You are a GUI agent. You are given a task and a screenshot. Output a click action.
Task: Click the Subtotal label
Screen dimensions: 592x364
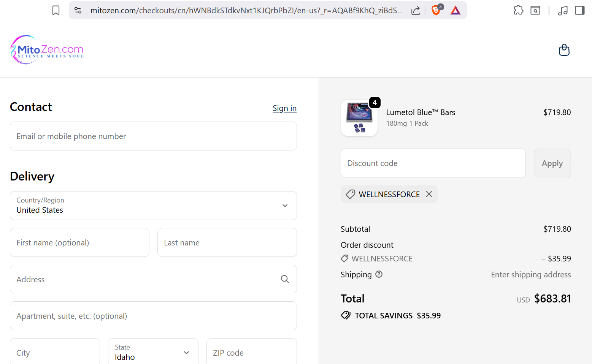tap(355, 229)
